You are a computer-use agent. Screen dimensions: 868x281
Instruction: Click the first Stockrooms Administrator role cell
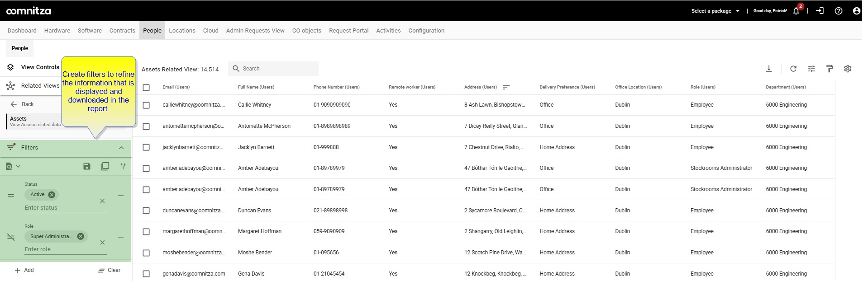pyautogui.click(x=721, y=168)
